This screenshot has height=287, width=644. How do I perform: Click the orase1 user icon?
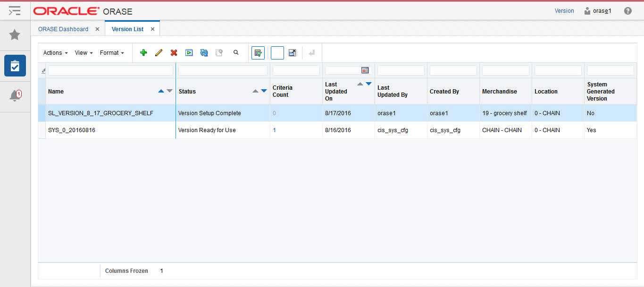click(x=587, y=10)
